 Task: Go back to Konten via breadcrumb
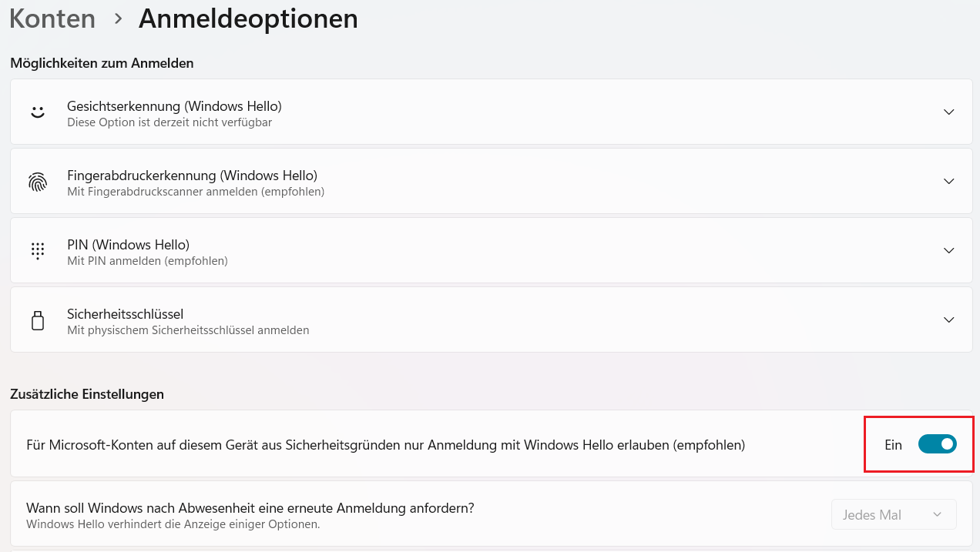pos(52,18)
